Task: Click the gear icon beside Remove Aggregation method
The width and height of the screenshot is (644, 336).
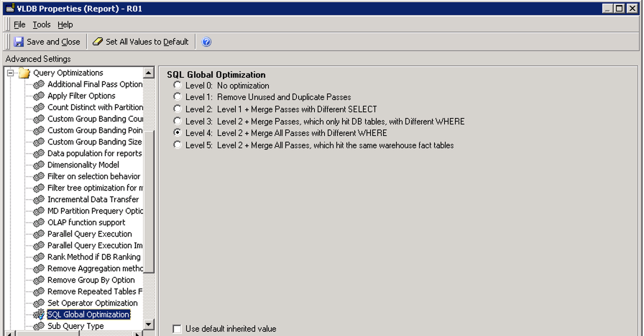Action: point(39,268)
